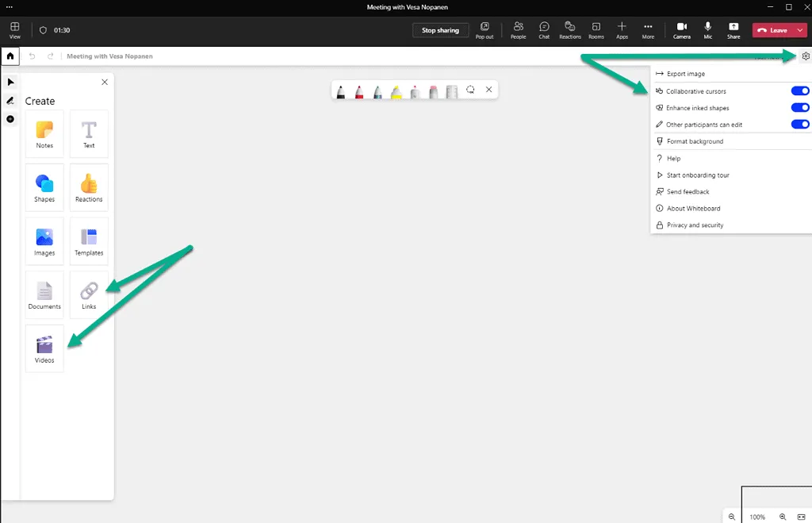812x523 pixels.
Task: Insert a shape using the Shapes tile
Action: click(x=44, y=187)
